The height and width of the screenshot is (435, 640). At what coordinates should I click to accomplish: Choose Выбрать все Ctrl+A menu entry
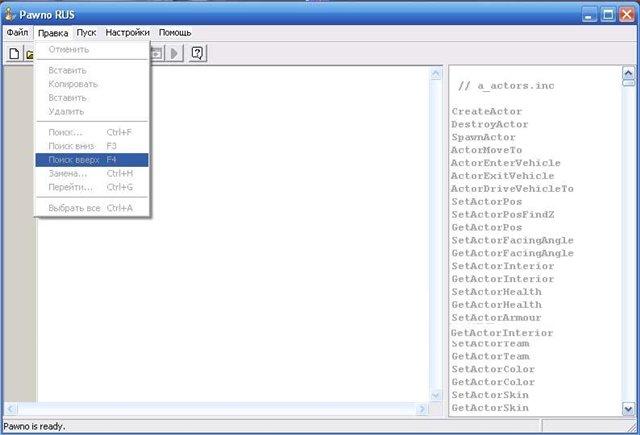(x=92, y=208)
